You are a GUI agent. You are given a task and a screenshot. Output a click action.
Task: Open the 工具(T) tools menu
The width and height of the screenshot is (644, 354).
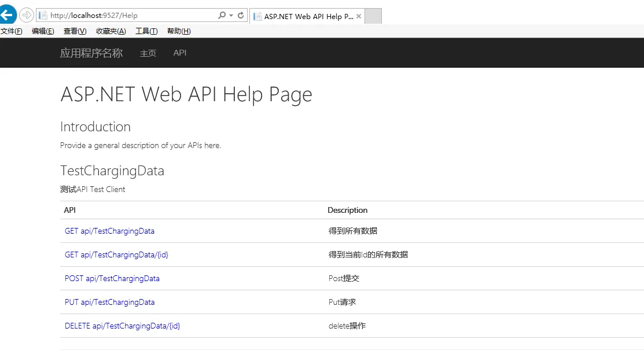[x=146, y=31]
